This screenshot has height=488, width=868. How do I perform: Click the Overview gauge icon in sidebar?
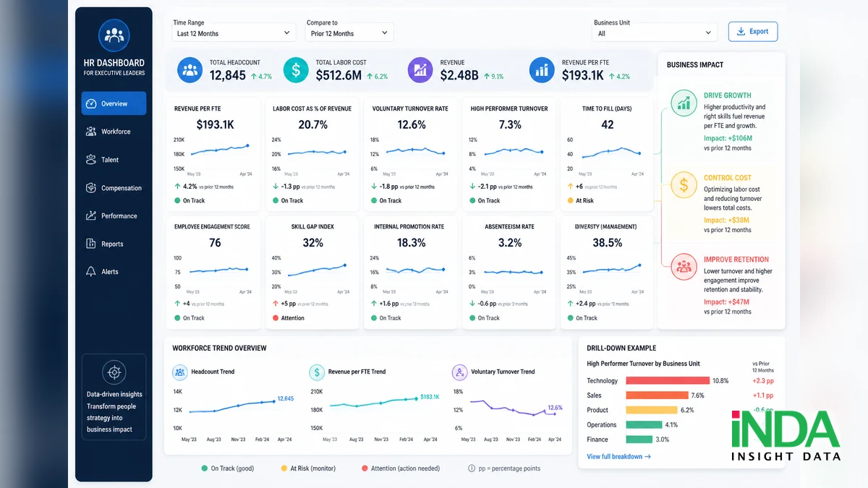pyautogui.click(x=91, y=103)
